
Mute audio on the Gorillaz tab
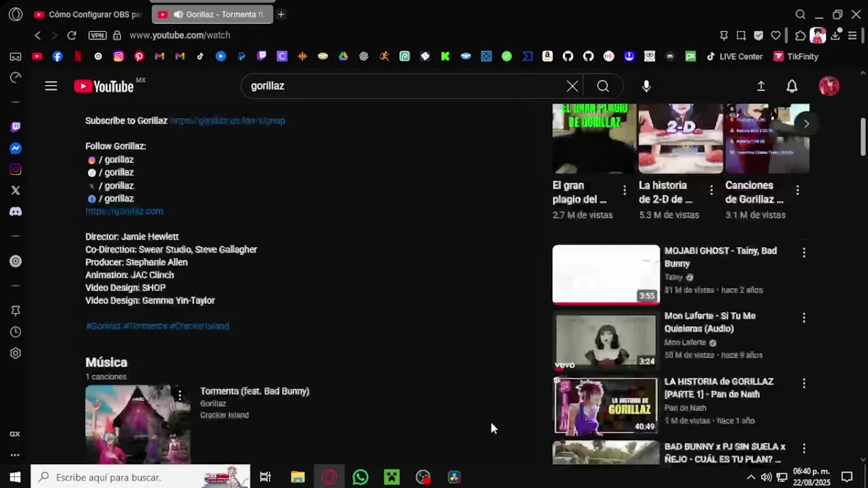click(x=178, y=14)
